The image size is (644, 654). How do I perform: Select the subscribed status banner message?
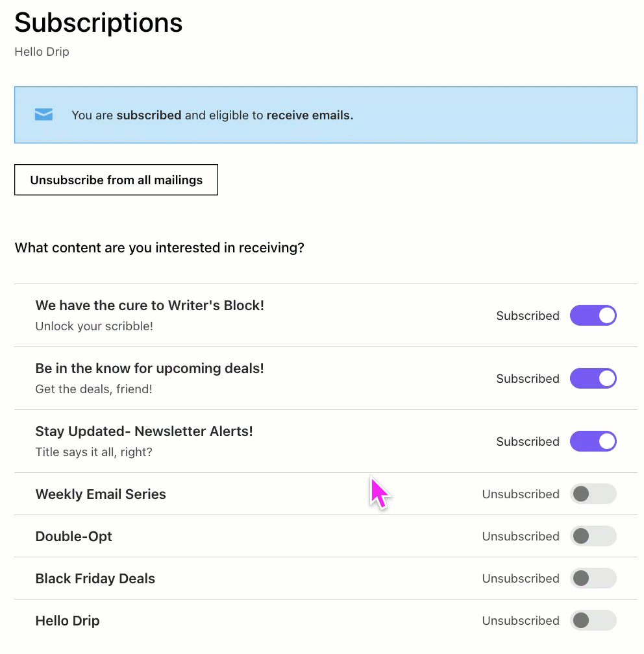pos(212,115)
